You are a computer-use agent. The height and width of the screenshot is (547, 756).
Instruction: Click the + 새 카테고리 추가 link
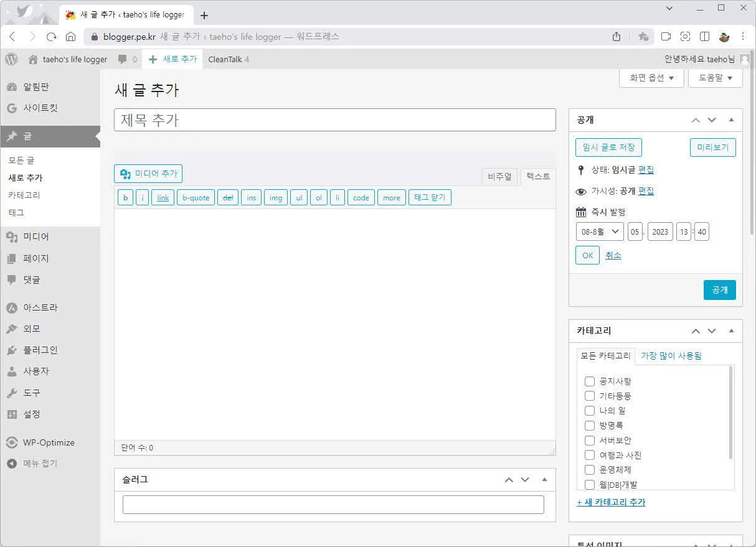coord(611,502)
